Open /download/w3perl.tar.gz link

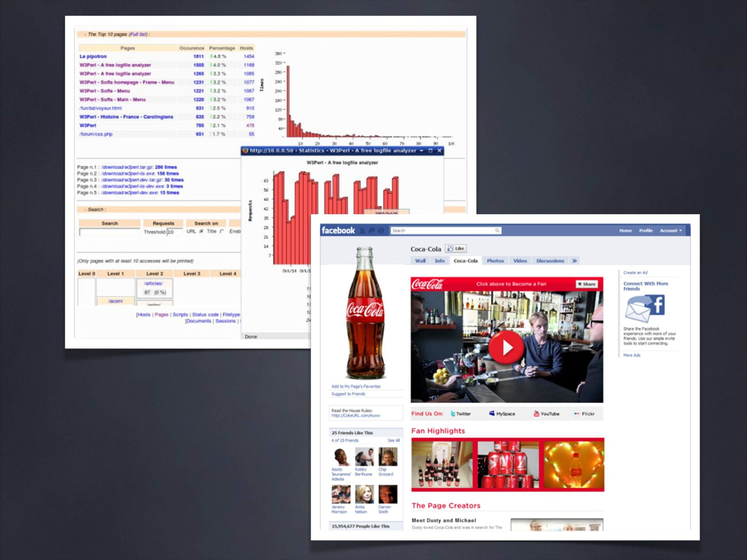(x=128, y=167)
